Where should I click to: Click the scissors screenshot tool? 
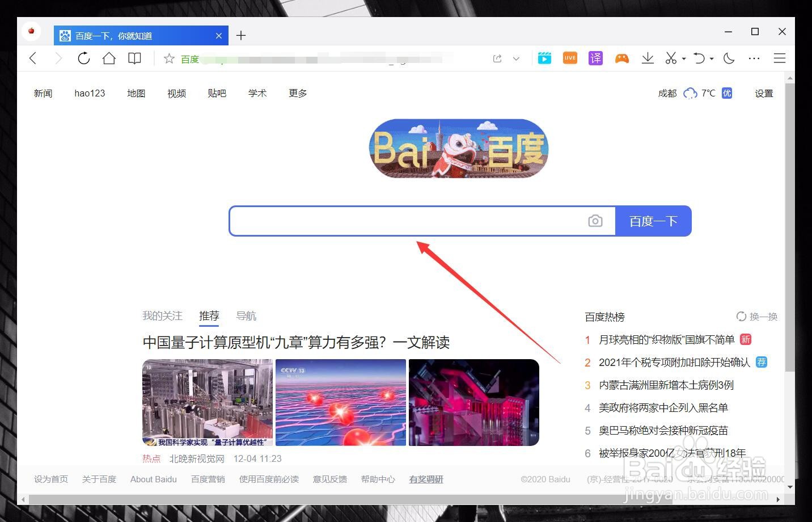pos(671,58)
